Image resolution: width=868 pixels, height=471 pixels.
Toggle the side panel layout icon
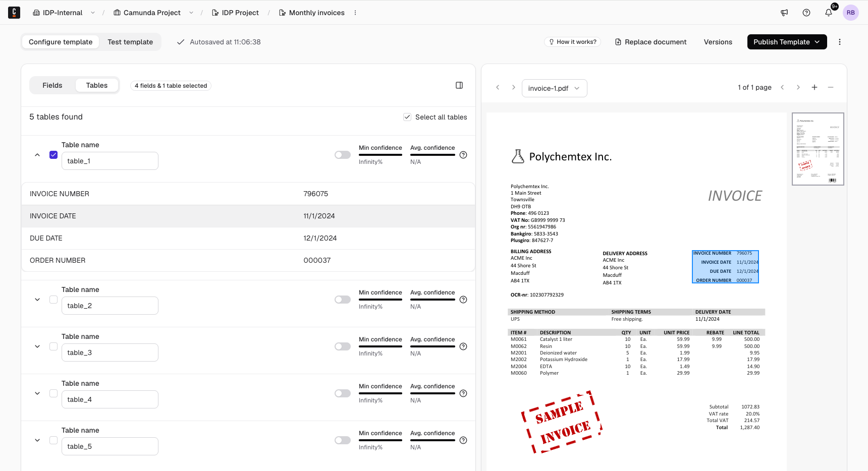tap(459, 85)
